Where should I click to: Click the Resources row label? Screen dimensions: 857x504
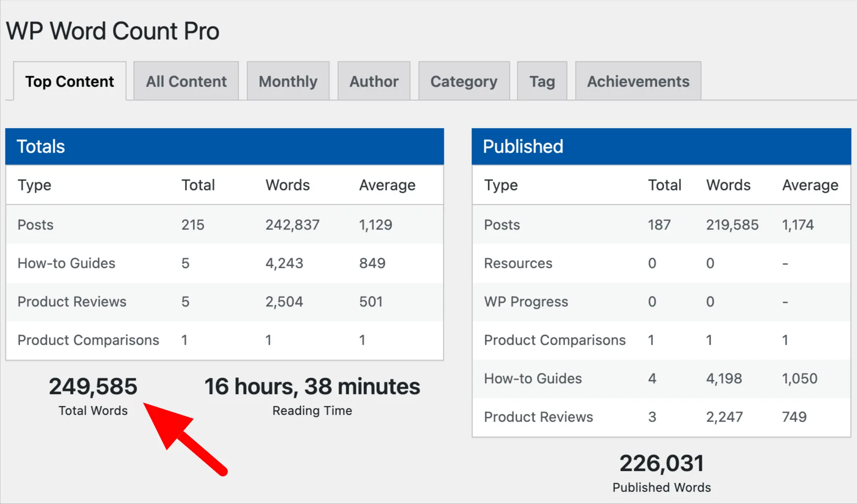518,263
